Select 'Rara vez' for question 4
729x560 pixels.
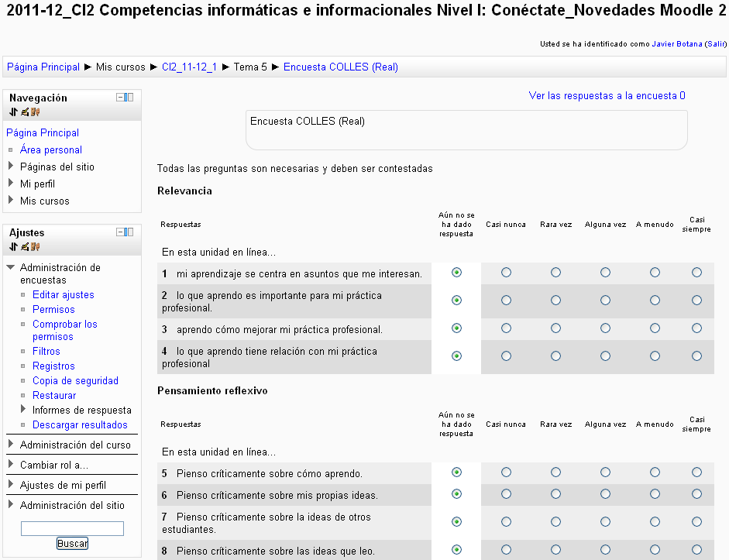555,356
